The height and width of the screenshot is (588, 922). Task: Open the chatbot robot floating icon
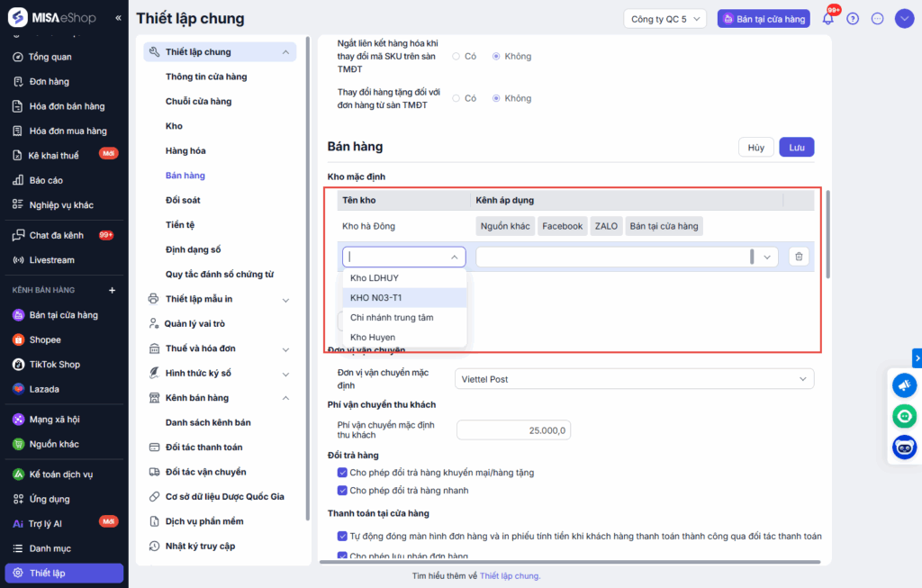[904, 447]
